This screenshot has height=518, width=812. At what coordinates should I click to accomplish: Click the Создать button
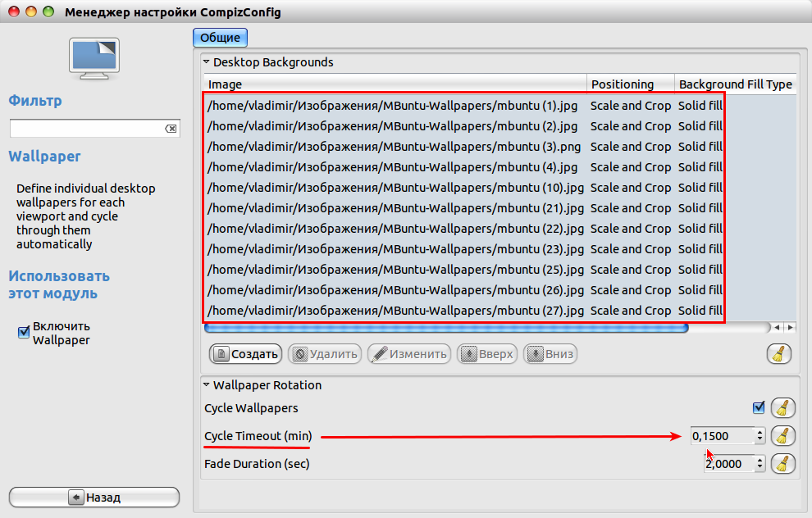click(245, 354)
